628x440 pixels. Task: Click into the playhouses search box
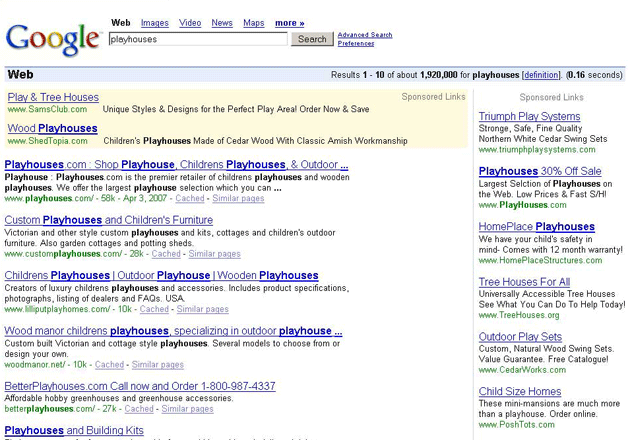pos(198,39)
